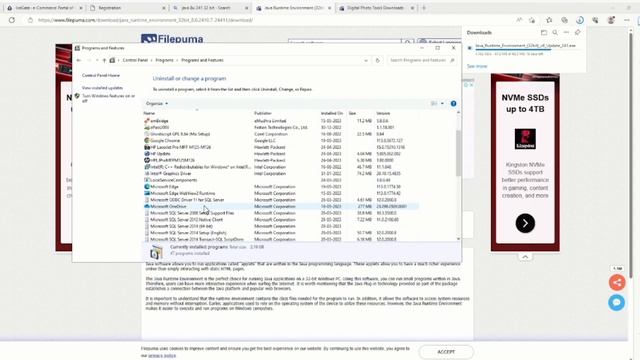Screen dimensions: 640x360
Task: Open Edge Settings and more ellipsis menu
Action: pos(627,20)
